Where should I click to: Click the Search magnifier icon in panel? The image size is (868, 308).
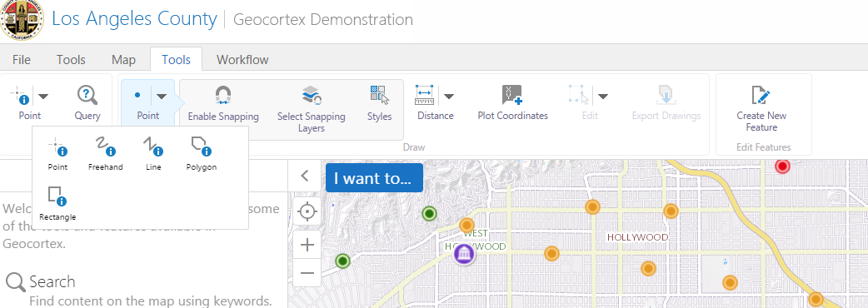(16, 282)
